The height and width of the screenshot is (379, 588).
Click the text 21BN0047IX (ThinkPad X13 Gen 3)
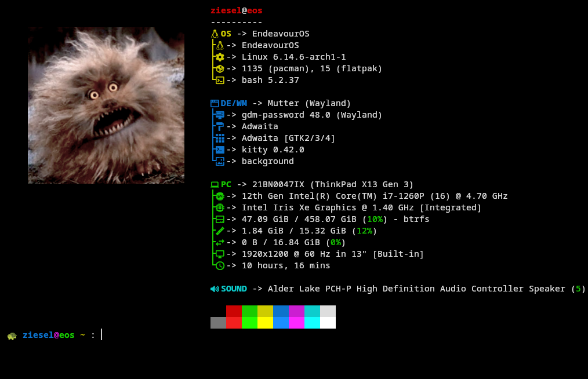click(x=333, y=184)
